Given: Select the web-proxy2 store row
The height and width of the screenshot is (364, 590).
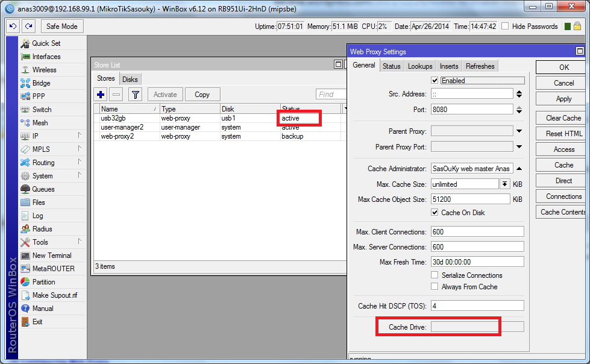Looking at the screenshot, I should point(220,136).
